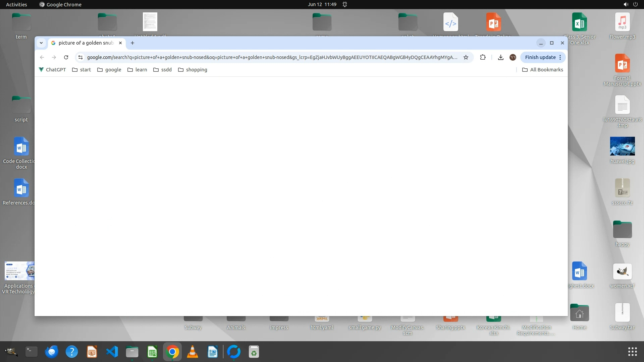Open the system volume indicator
The width and height of the screenshot is (644, 362).
[626, 4]
